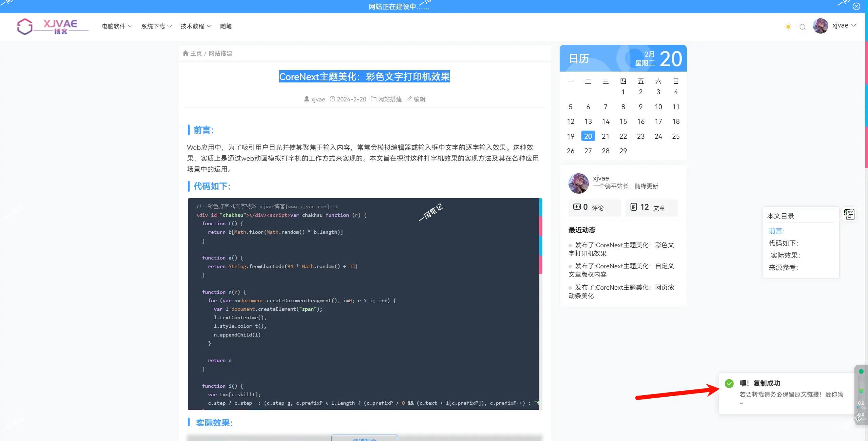Click the article icon showing 12 文章

pos(634,207)
